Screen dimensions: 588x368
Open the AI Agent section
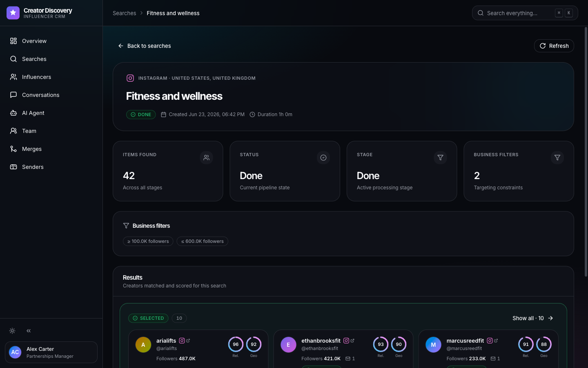[51, 113]
